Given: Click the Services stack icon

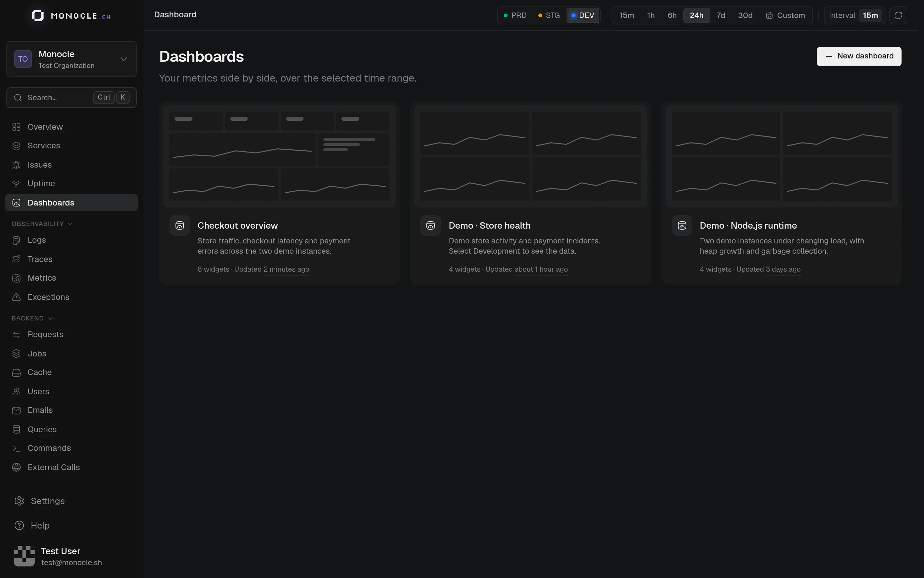Looking at the screenshot, I should [x=16, y=146].
